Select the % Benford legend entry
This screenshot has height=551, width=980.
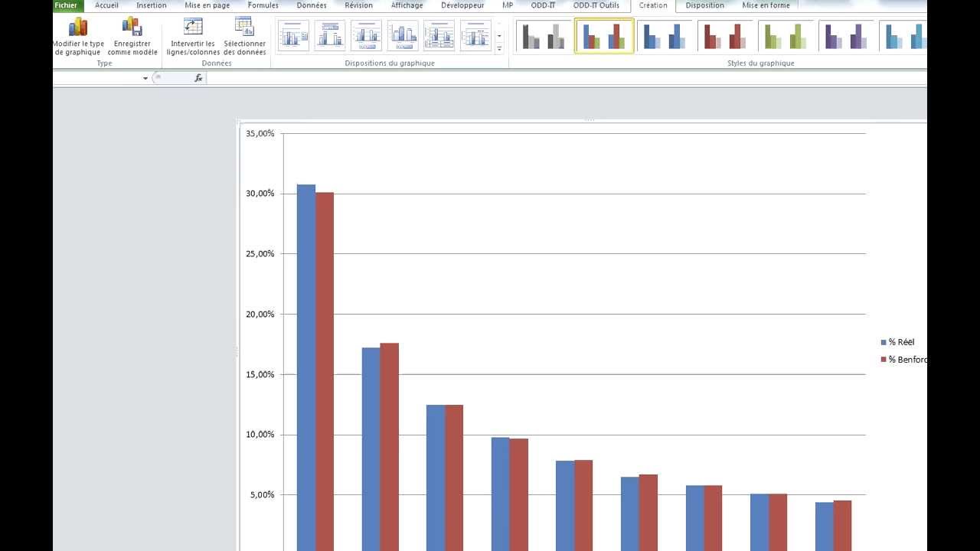click(x=904, y=360)
